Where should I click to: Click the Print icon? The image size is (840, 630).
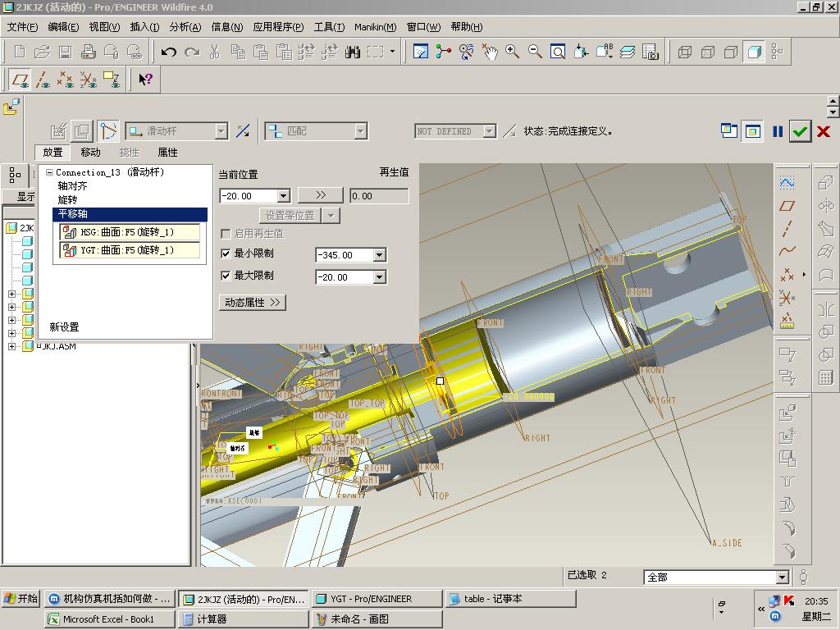[x=88, y=52]
